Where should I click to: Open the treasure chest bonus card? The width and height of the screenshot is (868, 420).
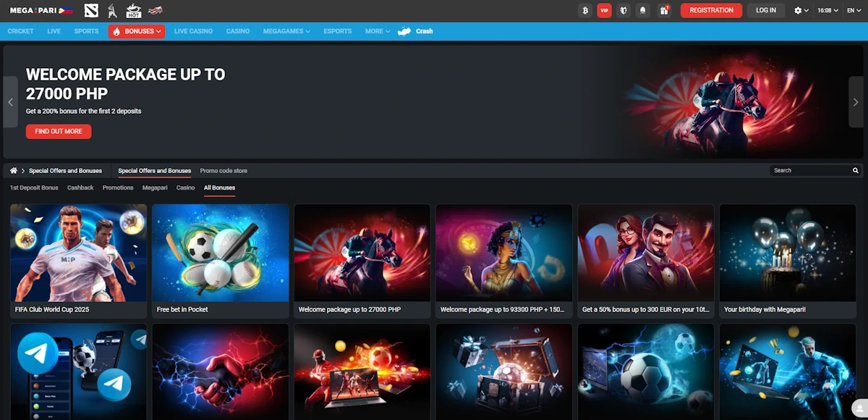coord(504,371)
